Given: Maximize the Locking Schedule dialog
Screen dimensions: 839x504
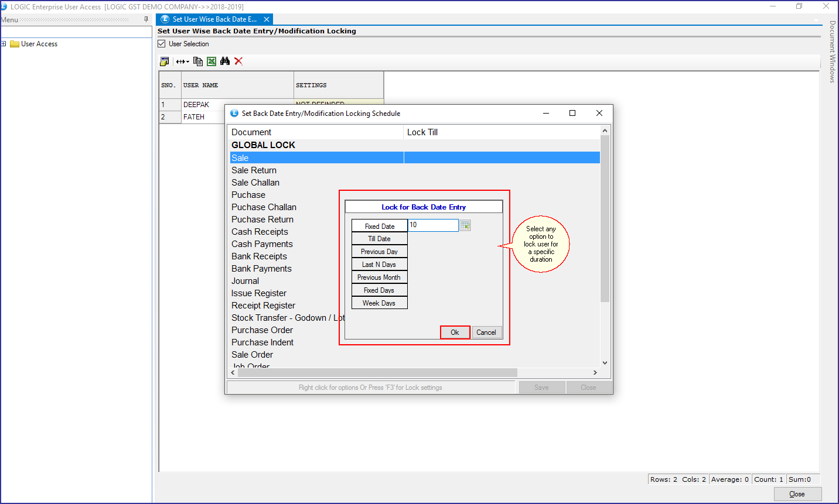Looking at the screenshot, I should tap(572, 114).
